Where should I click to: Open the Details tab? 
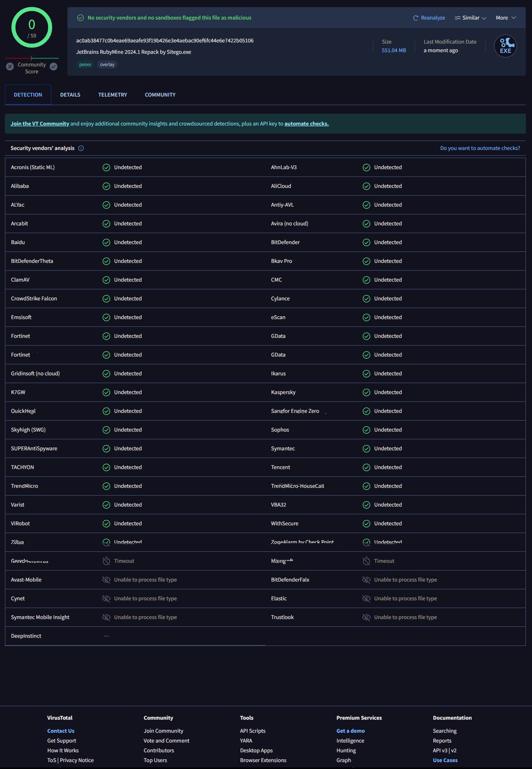70,95
